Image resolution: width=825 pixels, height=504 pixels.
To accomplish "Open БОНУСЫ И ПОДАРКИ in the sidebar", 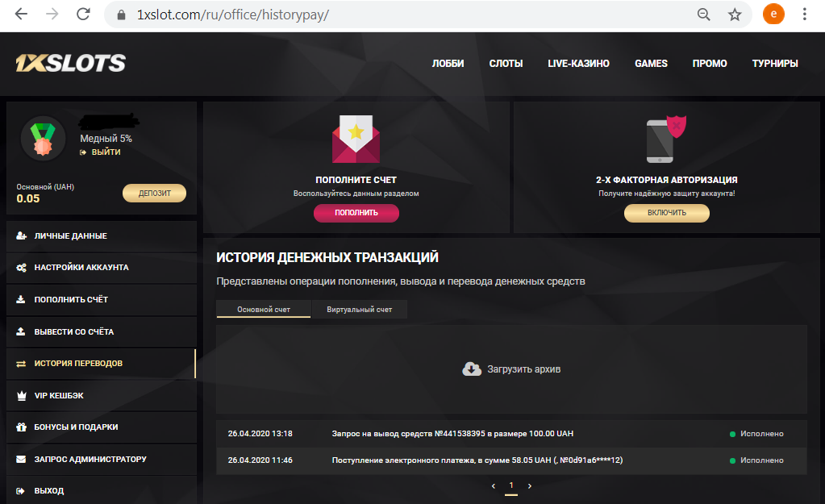I will click(x=101, y=427).
